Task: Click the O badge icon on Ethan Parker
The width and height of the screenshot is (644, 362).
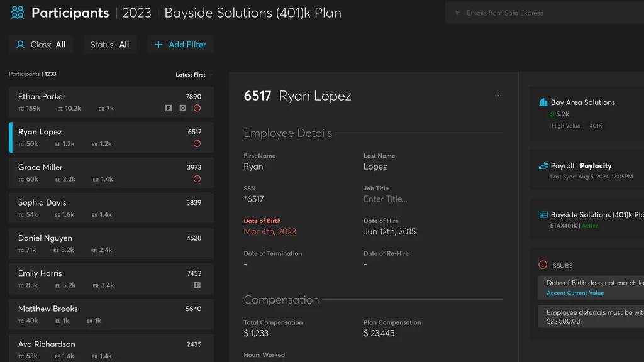Action: (182, 108)
